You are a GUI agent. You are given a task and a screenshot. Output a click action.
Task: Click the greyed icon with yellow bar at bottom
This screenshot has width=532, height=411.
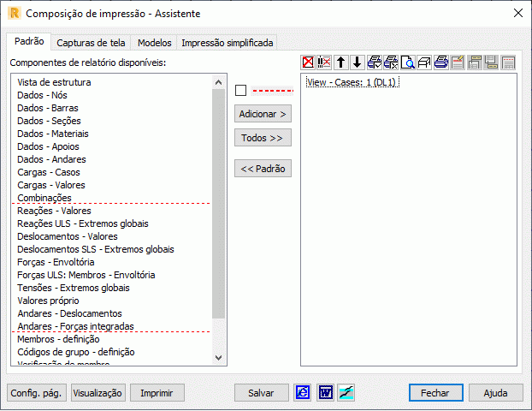coord(491,63)
